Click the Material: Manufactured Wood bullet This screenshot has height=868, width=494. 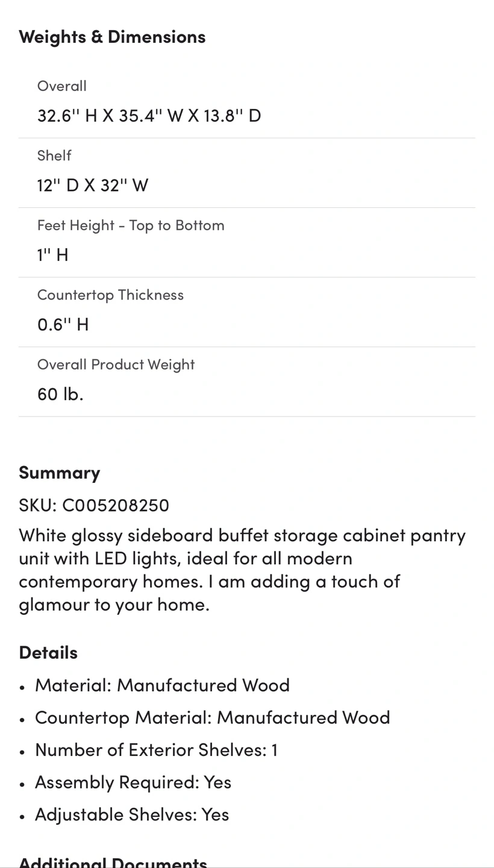(x=162, y=685)
